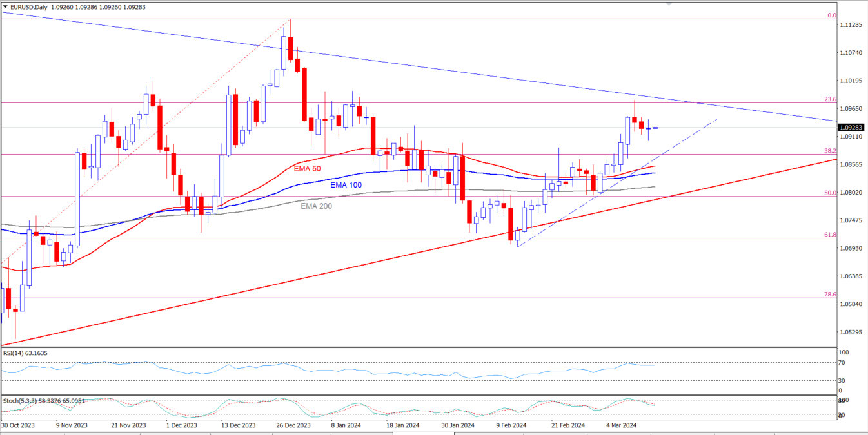
Task: Click the 21 Nov 2023 date label
Action: click(x=129, y=425)
